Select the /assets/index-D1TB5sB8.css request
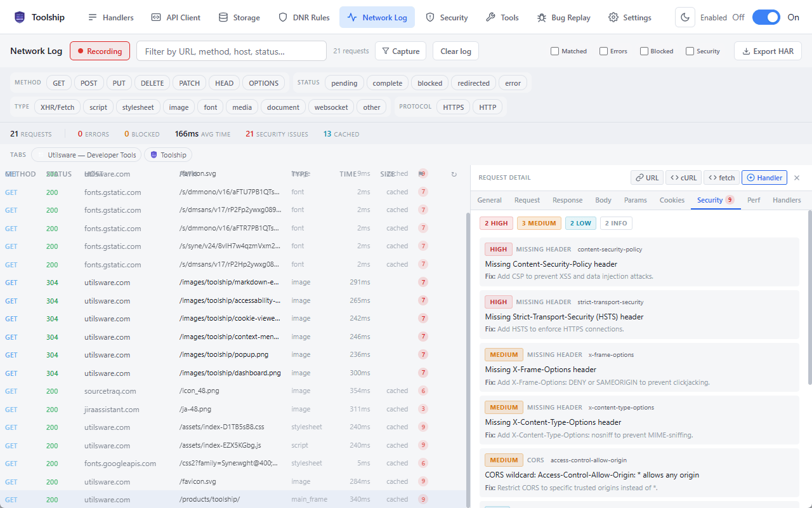Image resolution: width=812 pixels, height=508 pixels. coord(233,427)
